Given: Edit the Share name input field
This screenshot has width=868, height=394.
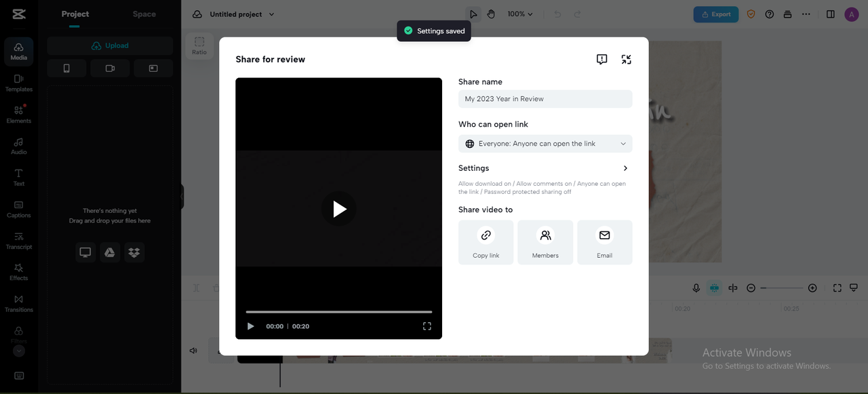Looking at the screenshot, I should click(x=545, y=99).
